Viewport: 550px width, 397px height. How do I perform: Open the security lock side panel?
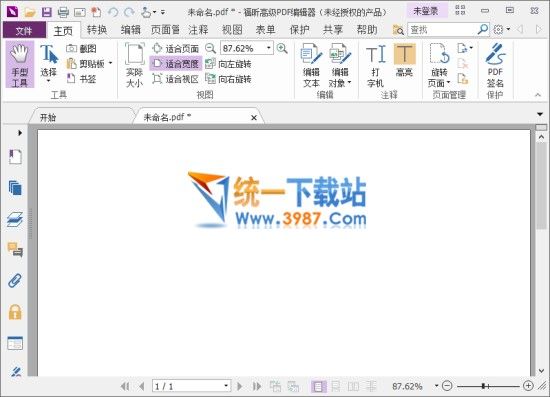click(15, 312)
